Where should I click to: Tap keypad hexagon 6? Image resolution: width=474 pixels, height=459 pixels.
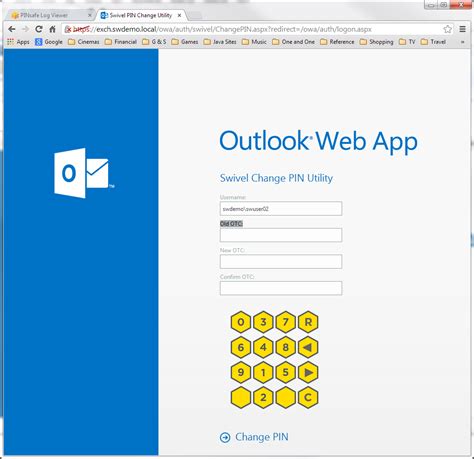point(241,347)
